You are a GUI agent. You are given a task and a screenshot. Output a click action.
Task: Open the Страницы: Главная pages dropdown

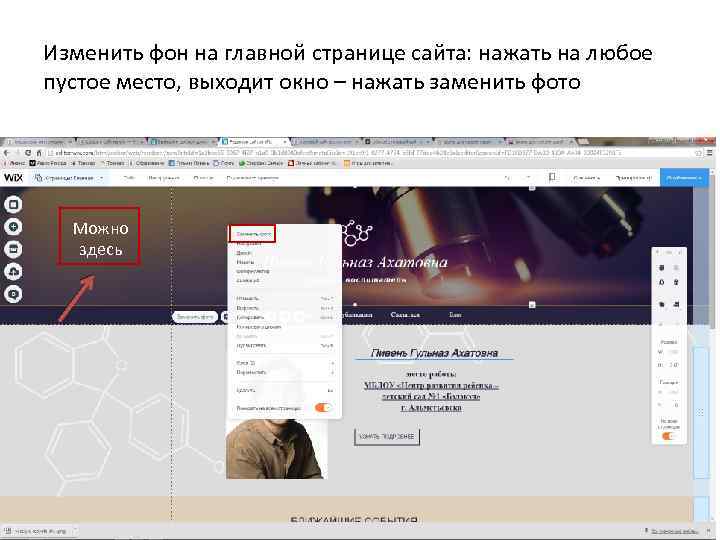pos(70,178)
